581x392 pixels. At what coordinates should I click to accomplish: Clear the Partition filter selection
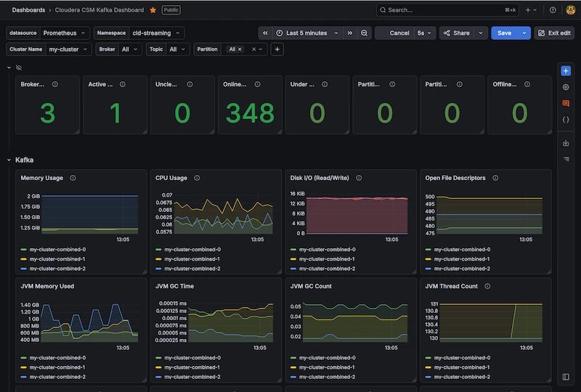[253, 49]
